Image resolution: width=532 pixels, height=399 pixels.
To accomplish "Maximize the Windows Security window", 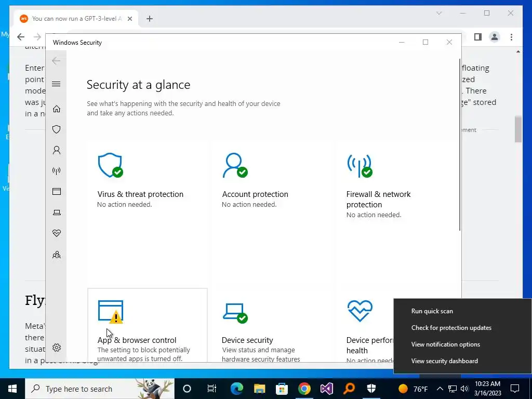I will coord(425,42).
